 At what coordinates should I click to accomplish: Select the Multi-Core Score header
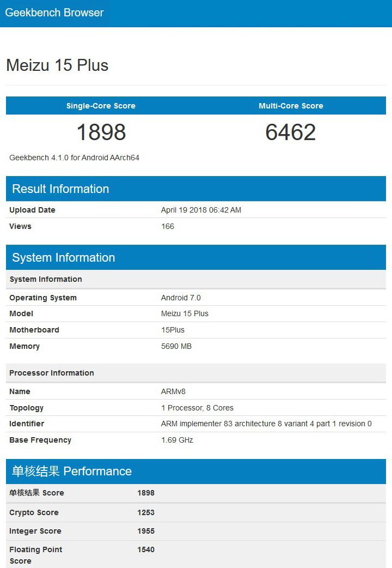[291, 106]
